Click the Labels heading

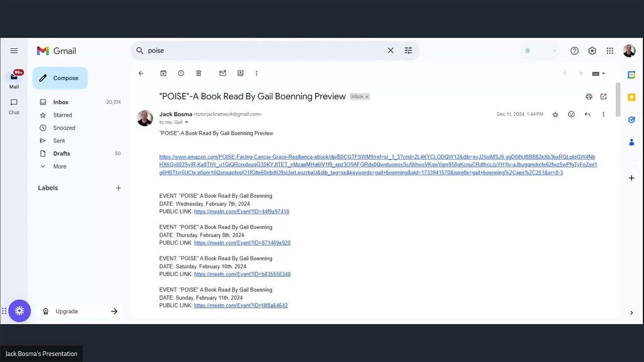click(x=48, y=188)
